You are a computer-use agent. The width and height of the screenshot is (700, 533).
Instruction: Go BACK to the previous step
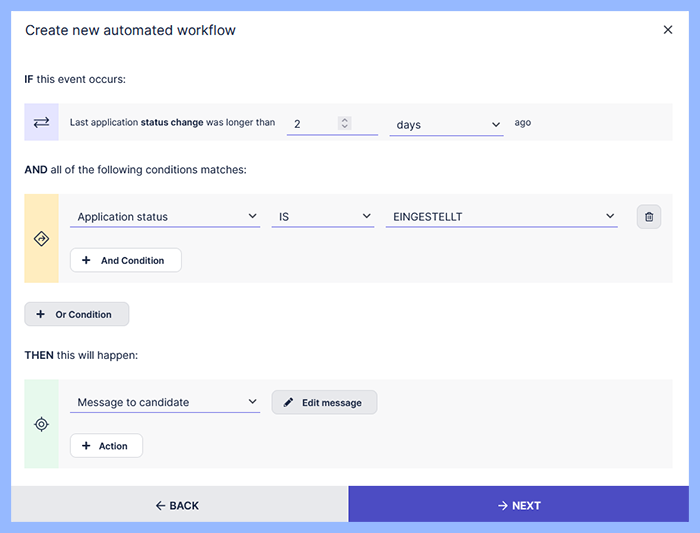[x=179, y=505]
